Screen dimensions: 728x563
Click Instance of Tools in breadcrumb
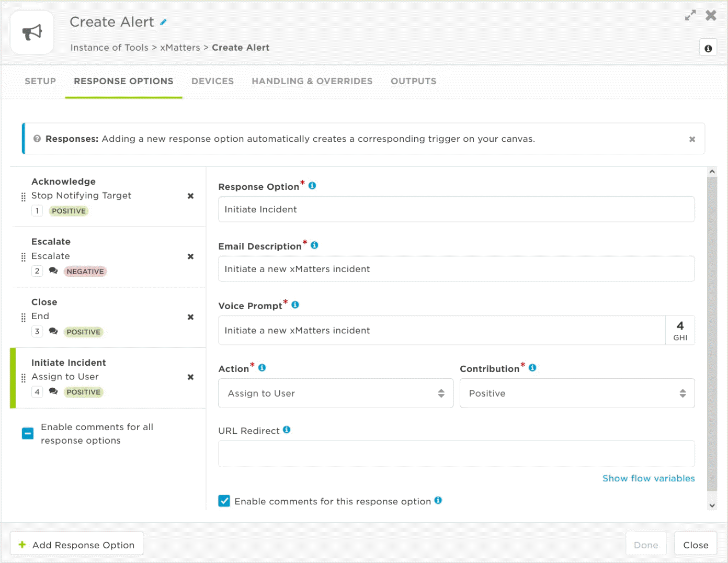tap(109, 48)
